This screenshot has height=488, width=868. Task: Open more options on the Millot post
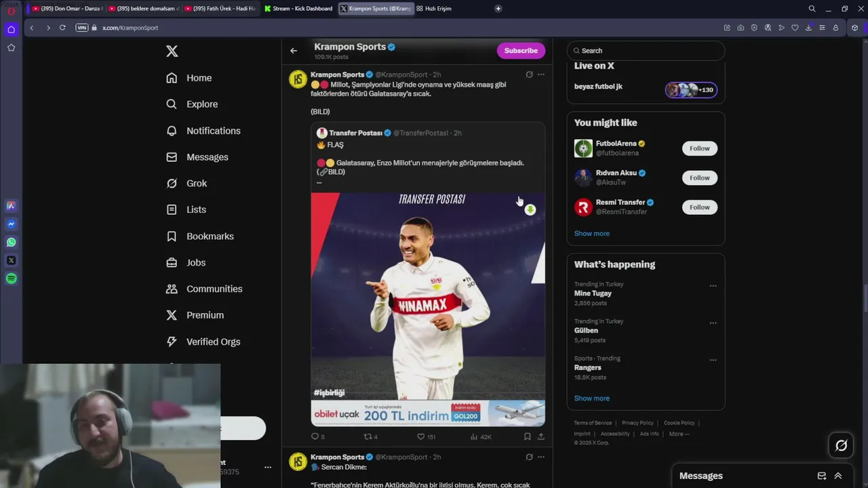(x=541, y=75)
